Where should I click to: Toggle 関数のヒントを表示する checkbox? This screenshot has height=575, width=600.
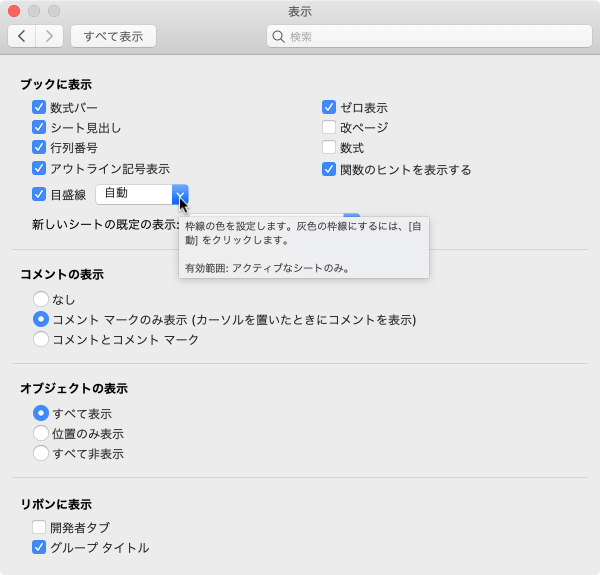click(328, 169)
